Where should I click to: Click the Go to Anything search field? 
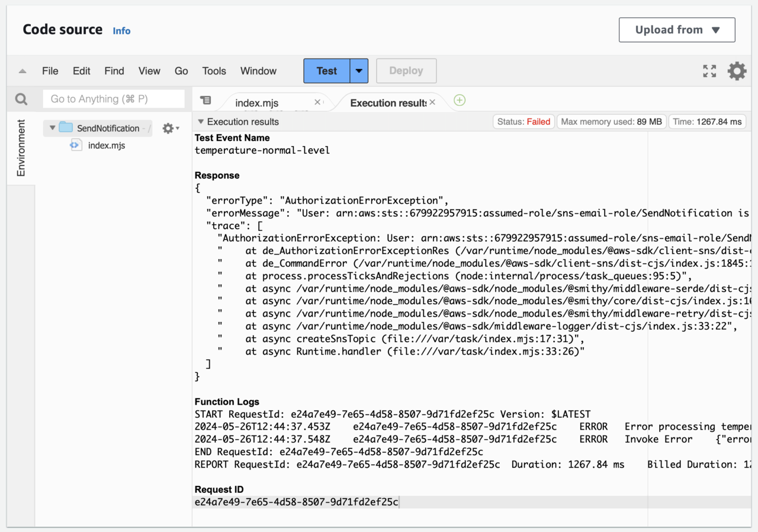114,99
